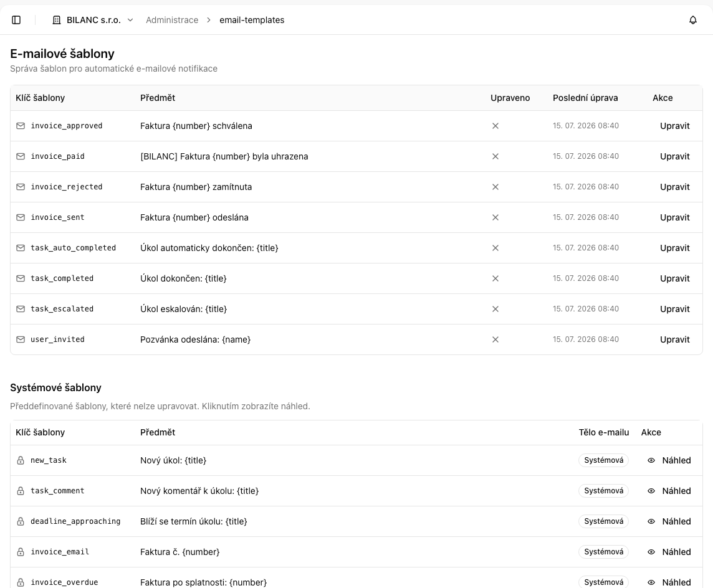This screenshot has width=713, height=588.
Task: Edit the invoice_paid template via Upravit
Action: 675,156
